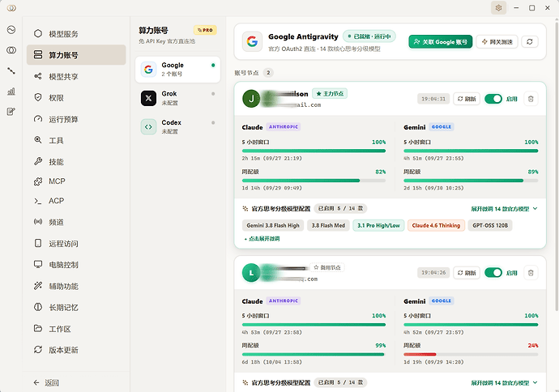
Task: Click the app logo in the title bar
Action: (x=11, y=8)
